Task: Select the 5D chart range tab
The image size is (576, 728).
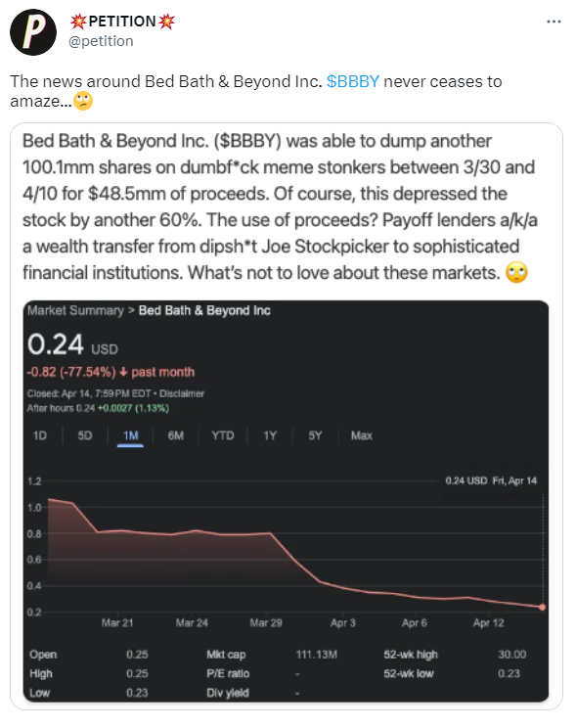Action: 85,435
